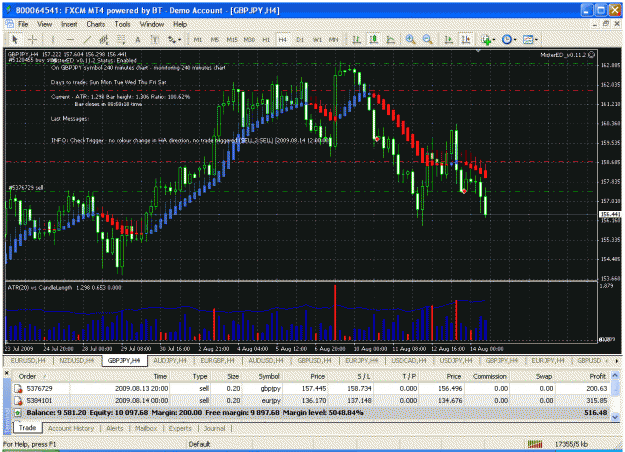Select the Fibonacci retracement tool

(x=121, y=39)
